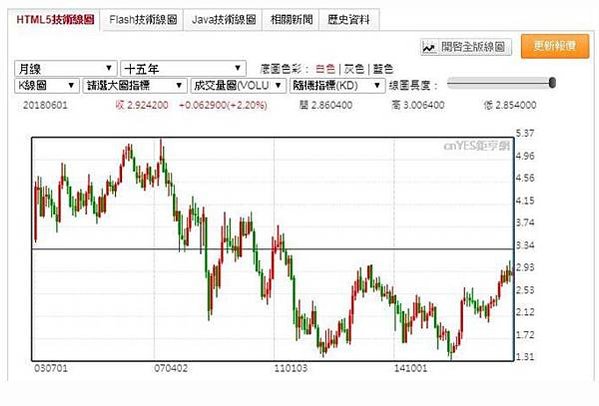Click the 開啟全版線圖 button
Viewport: 599px width, 406px height.
tap(466, 47)
